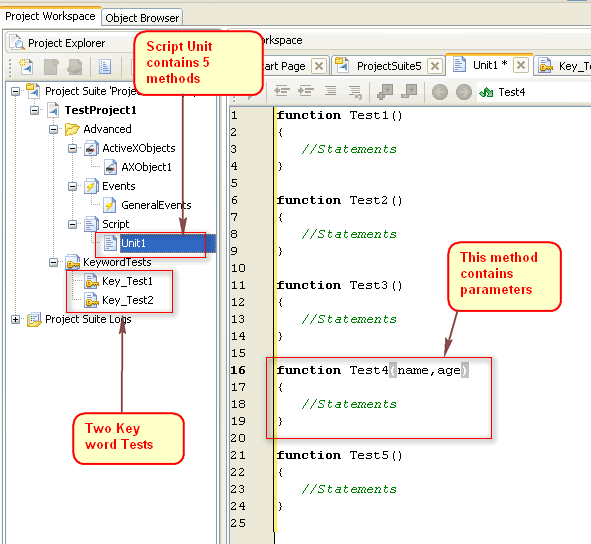Close the ProjectSuite5 tab
Image resolution: width=591 pixels, height=544 pixels.
click(435, 66)
